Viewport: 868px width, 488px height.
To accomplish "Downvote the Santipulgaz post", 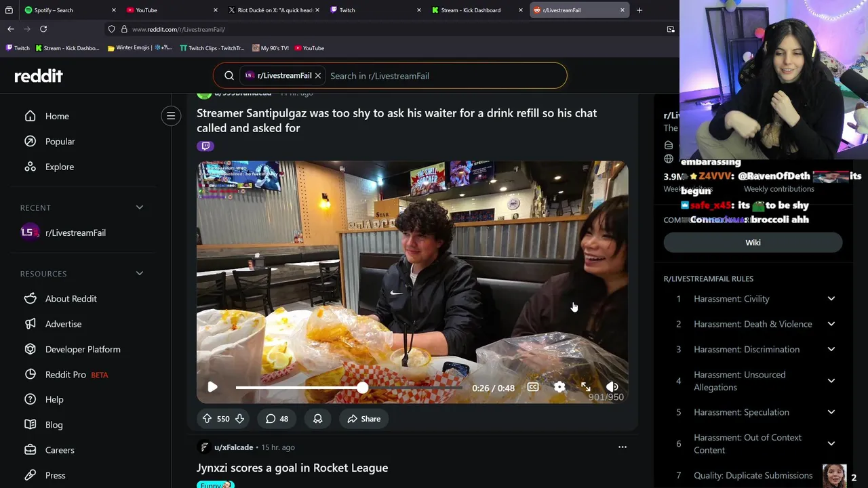I will (239, 419).
